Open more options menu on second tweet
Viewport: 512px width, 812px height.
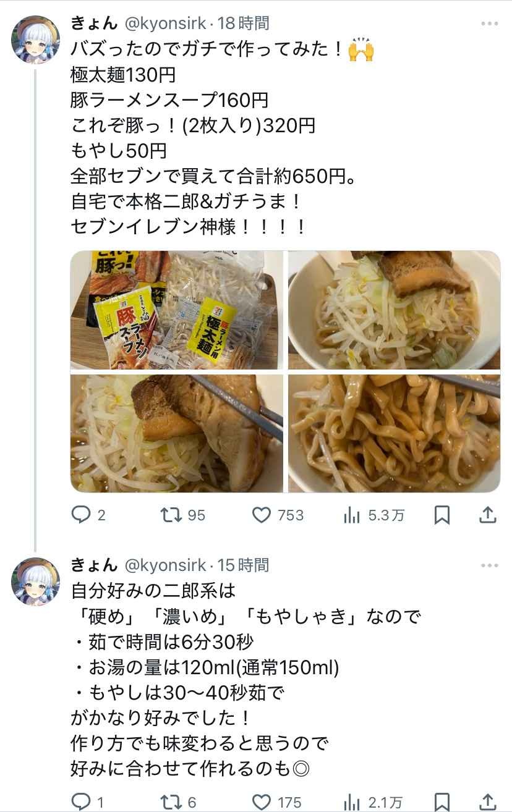[x=489, y=565]
